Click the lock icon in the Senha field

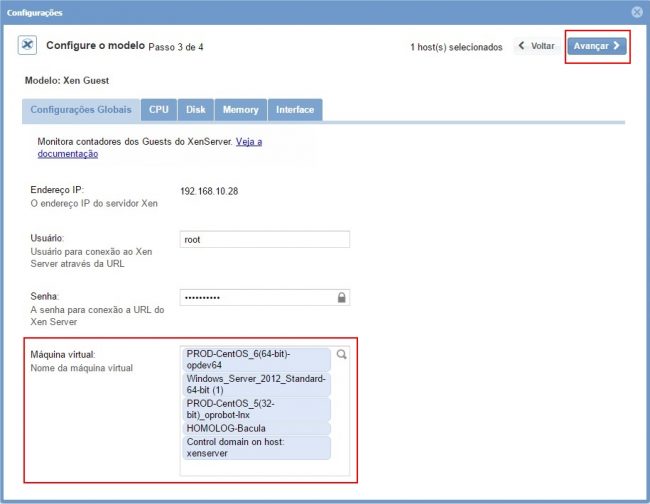coord(341,298)
